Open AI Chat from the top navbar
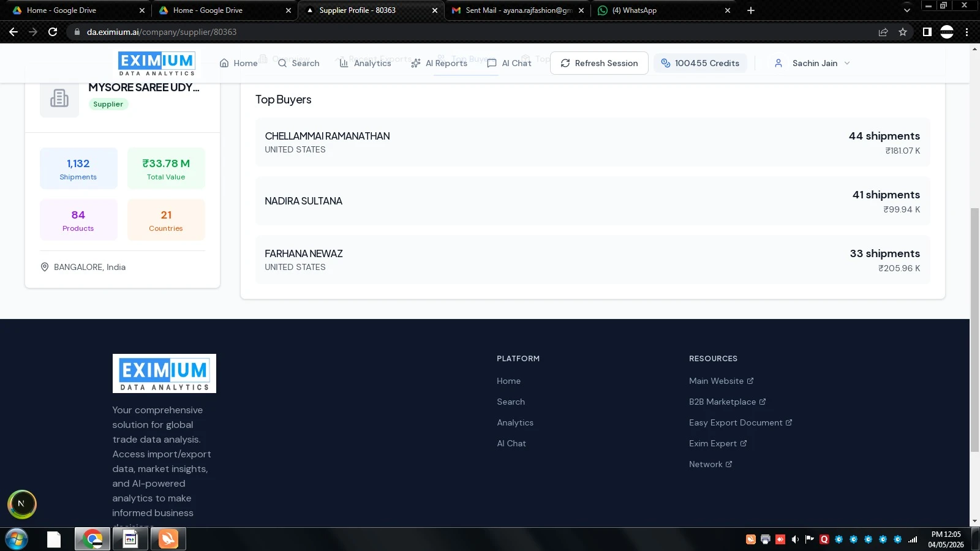The width and height of the screenshot is (980, 551). 510,63
